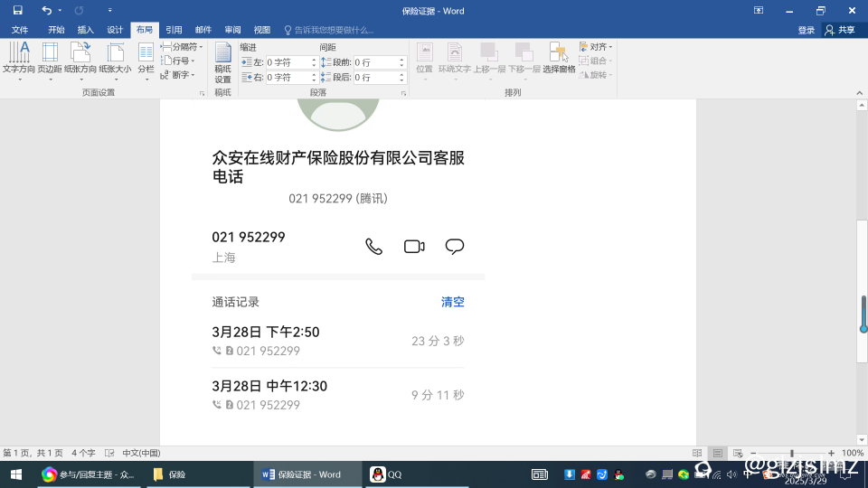Viewport: 868px width, 488px height.
Task: Click the left indent 左 input field
Action: [288, 62]
